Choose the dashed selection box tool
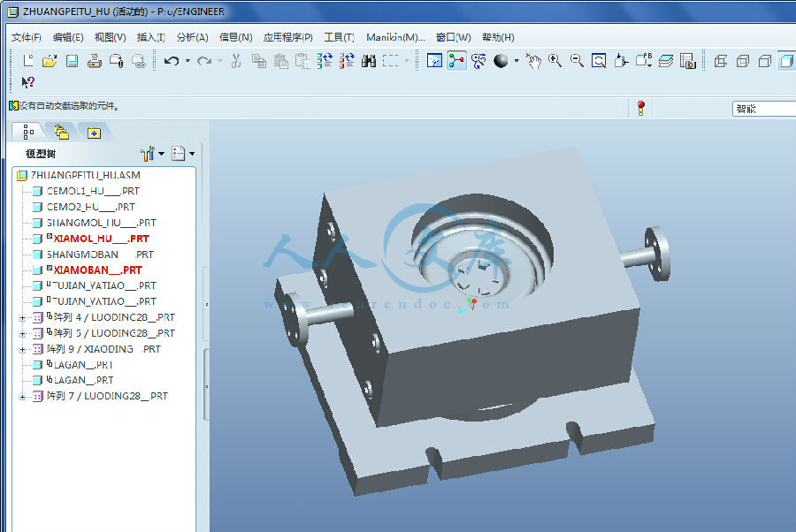796x532 pixels. pos(391,61)
